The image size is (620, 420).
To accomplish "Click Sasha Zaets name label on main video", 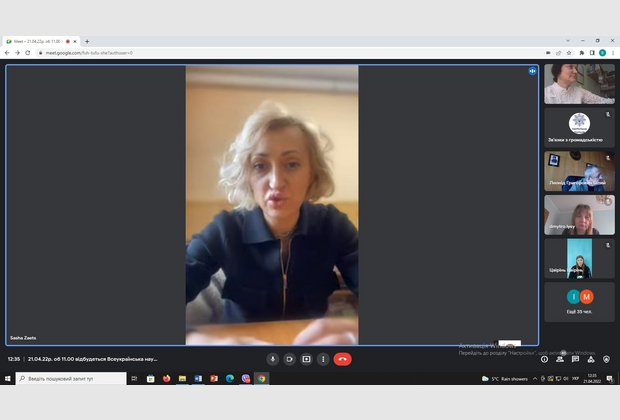I will [23, 338].
